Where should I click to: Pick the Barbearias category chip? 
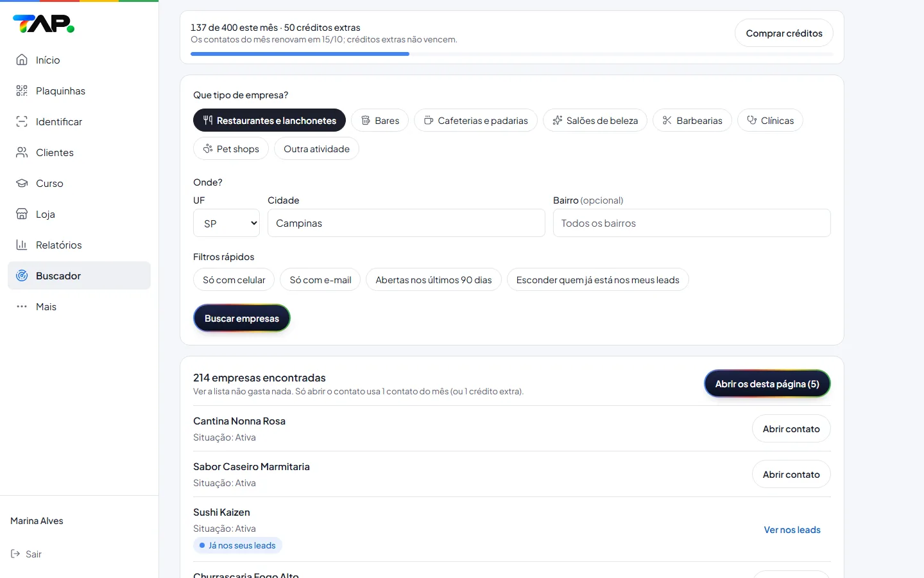click(x=692, y=120)
